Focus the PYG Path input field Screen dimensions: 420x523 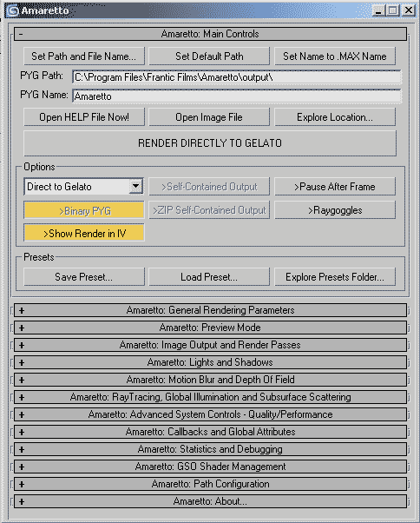coord(237,77)
